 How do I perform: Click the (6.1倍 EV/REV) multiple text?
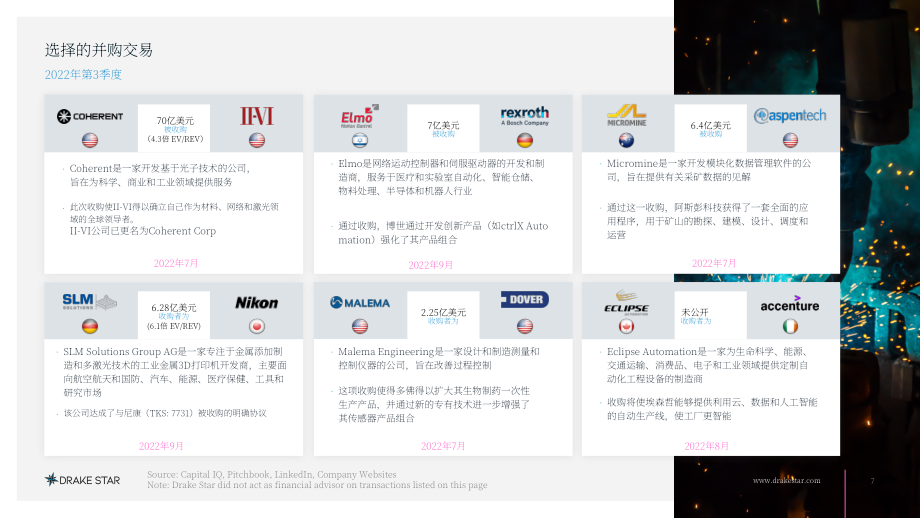[x=174, y=326]
